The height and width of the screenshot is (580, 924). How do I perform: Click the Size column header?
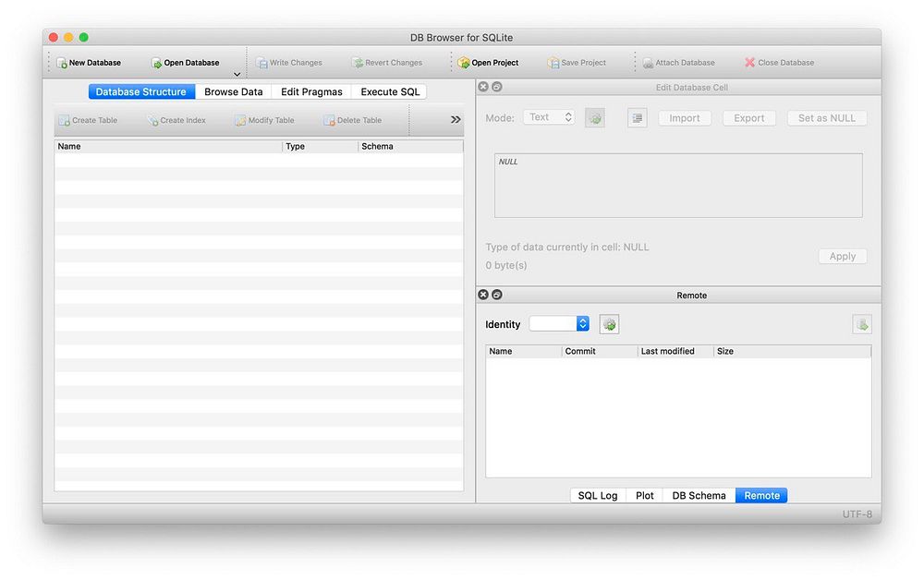tap(792, 351)
